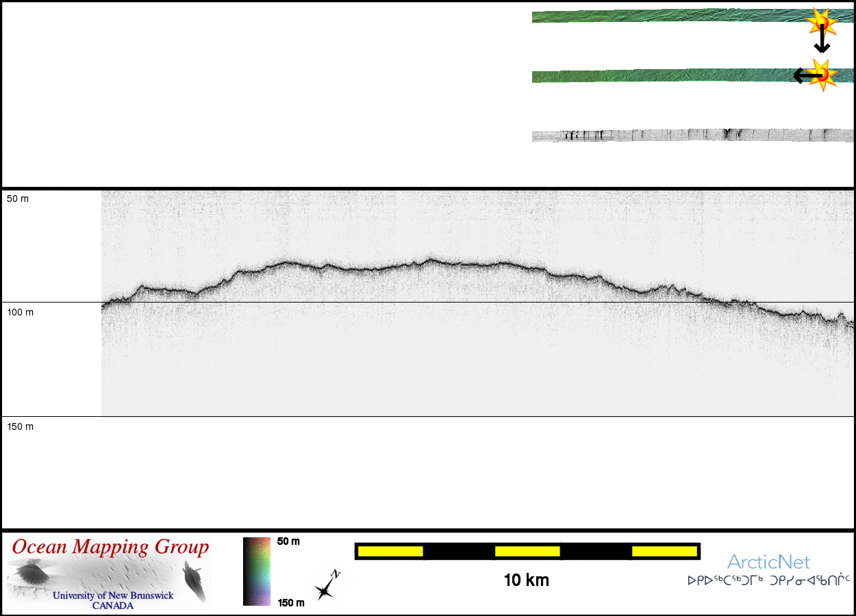This screenshot has height=616, width=856.
Task: Click the Inuktitut syllabics text under ArcticNet
Action: (768, 581)
